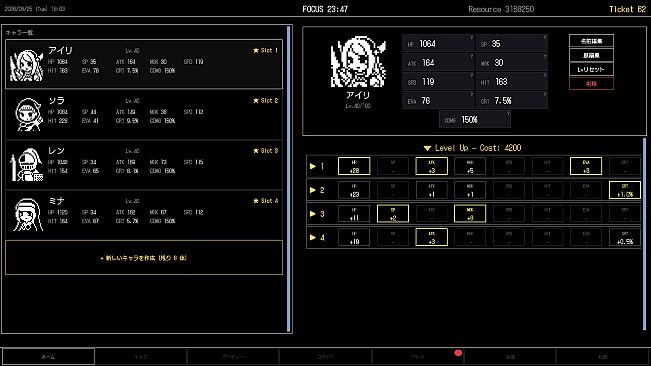651x366 pixels.
Task: Click the large アイリ portrait in detail panel
Action: pos(358,62)
